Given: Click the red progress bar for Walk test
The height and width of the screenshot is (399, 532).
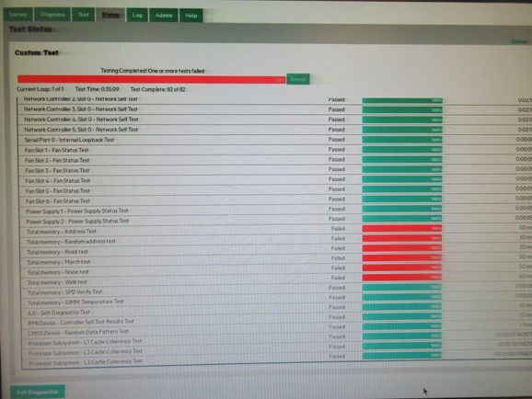Looking at the screenshot, I should click(x=402, y=278).
